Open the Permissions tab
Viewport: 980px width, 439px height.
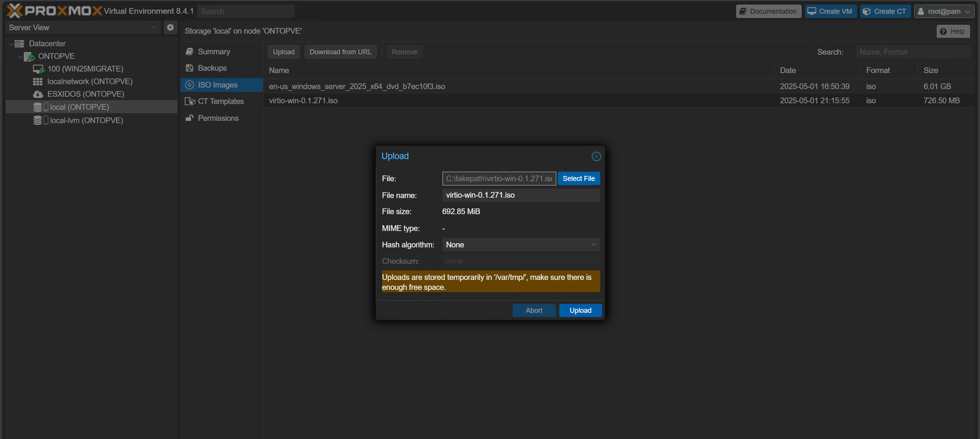(x=222, y=118)
